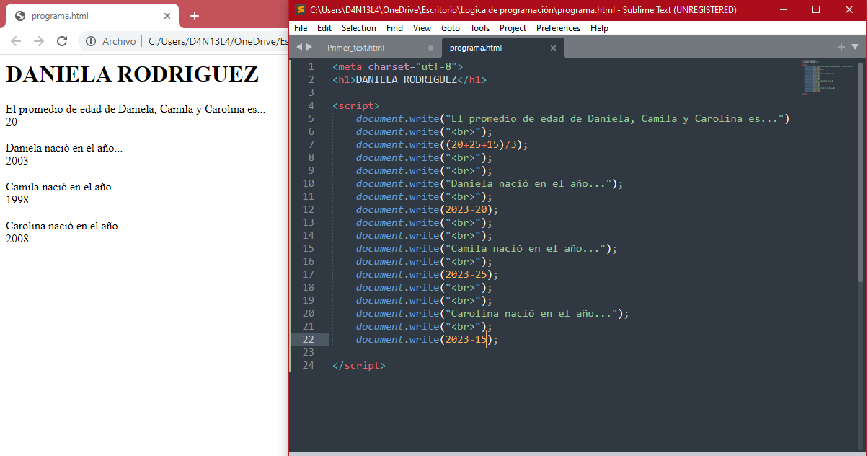Close the programa.html editor tab
This screenshot has height=456, width=868.
[553, 48]
